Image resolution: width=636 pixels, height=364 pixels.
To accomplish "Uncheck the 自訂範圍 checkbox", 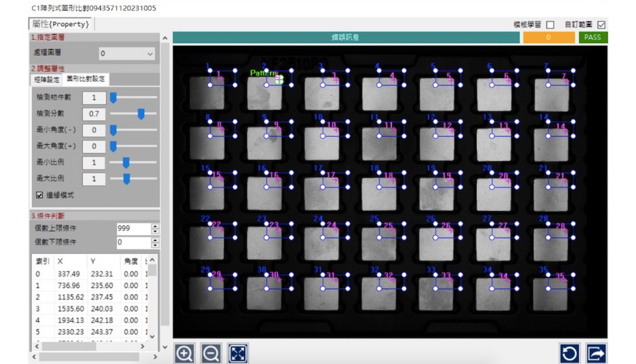I will point(601,25).
